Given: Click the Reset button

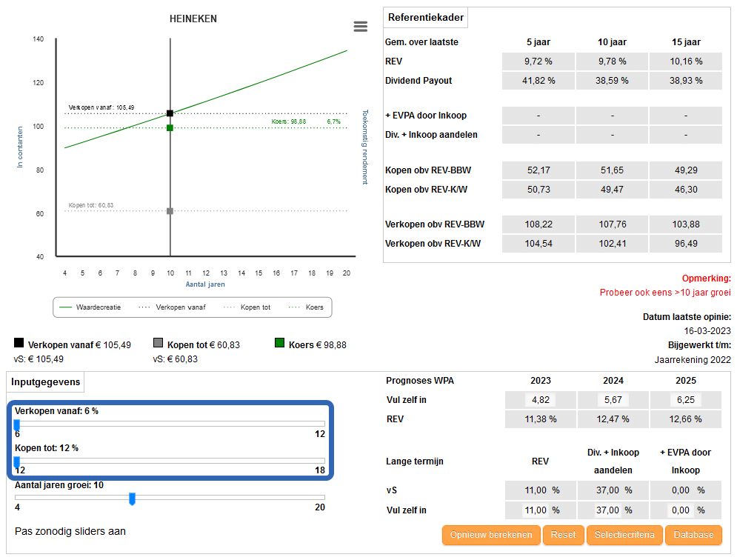Looking at the screenshot, I should click(563, 535).
